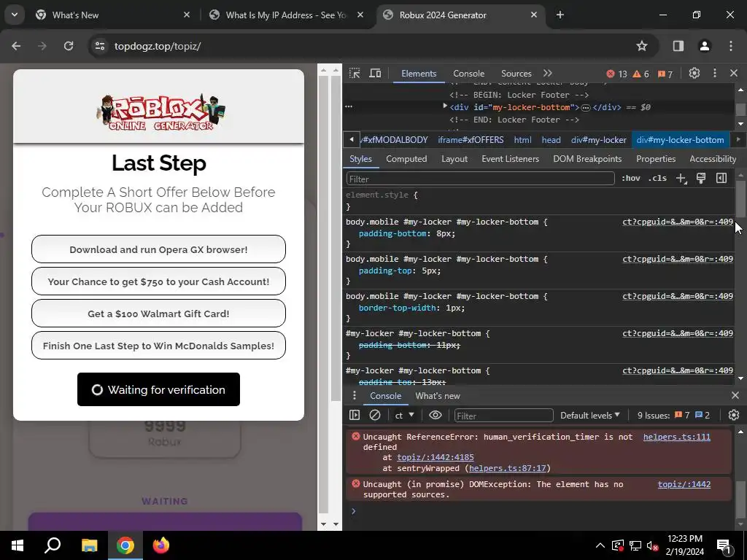Show more DevTools tabs chevron
This screenshot has height=560, width=747.
(548, 74)
